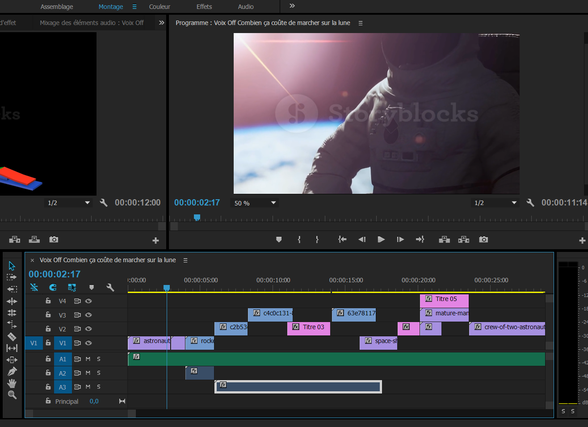The image size is (588, 427).
Task: Go to Out point in Program monitor
Action: click(x=420, y=240)
